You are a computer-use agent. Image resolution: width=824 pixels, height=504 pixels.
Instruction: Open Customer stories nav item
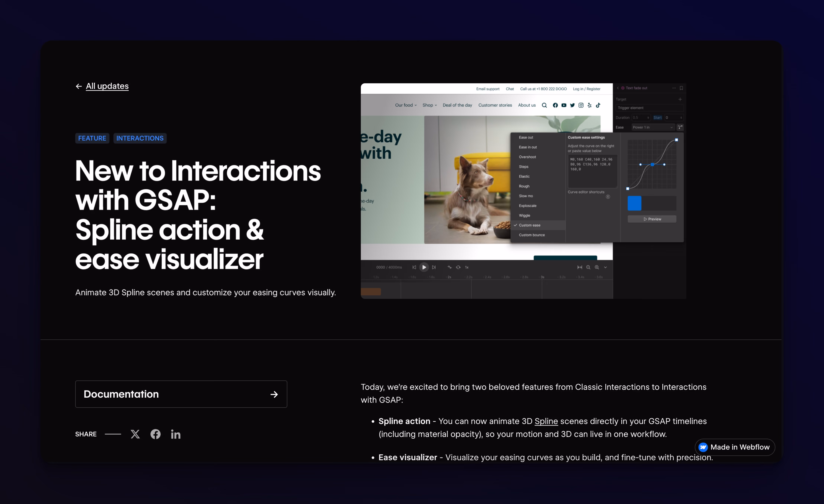[x=495, y=105]
